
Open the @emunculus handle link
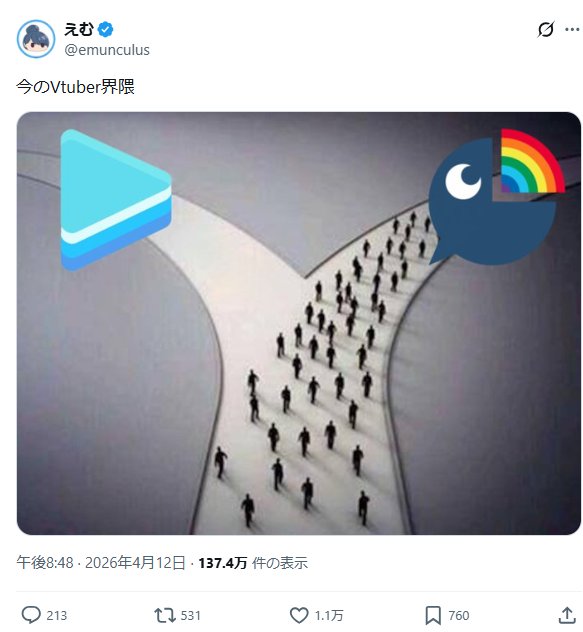pos(107,50)
